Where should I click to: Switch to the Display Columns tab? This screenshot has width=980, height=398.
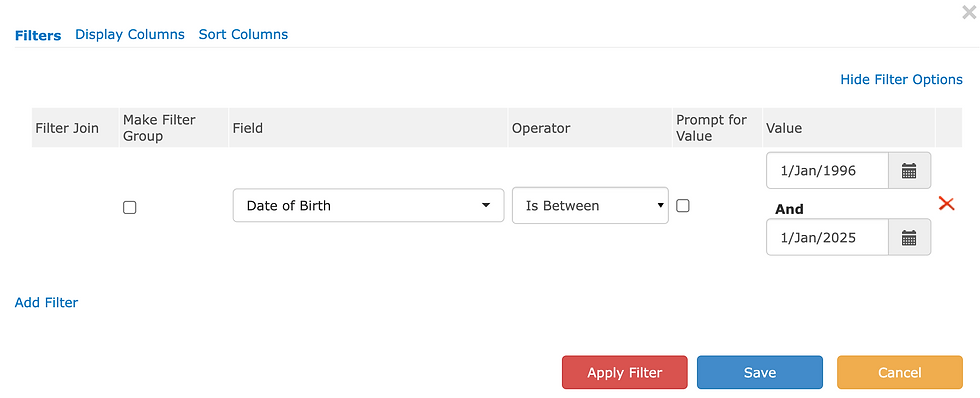pyautogui.click(x=130, y=34)
